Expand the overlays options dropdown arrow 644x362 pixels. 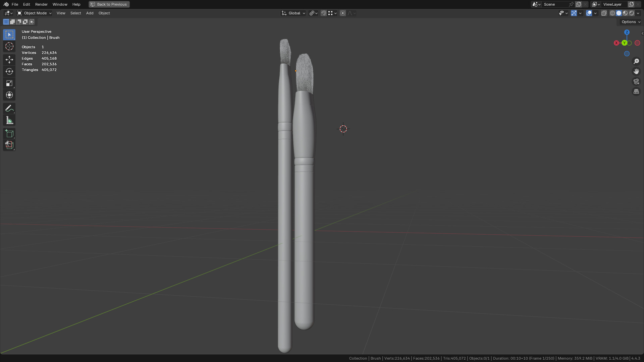(x=595, y=13)
